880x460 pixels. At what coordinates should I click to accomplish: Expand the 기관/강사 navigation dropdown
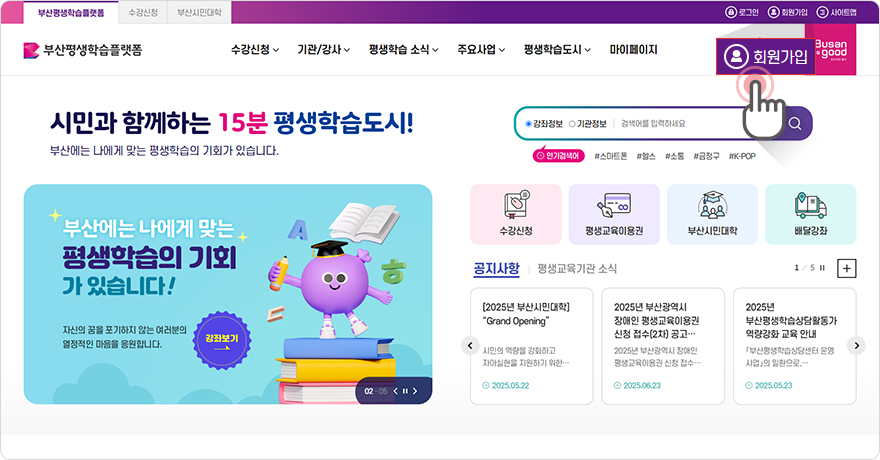[324, 50]
